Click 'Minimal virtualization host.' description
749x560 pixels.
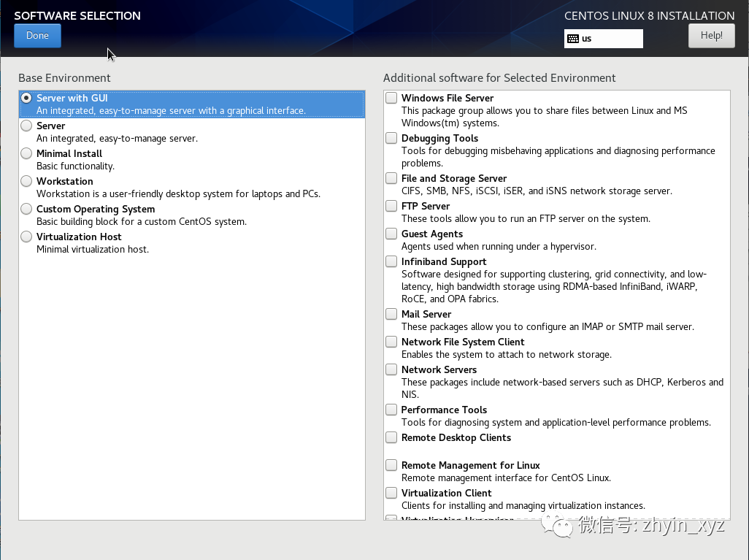93,250
